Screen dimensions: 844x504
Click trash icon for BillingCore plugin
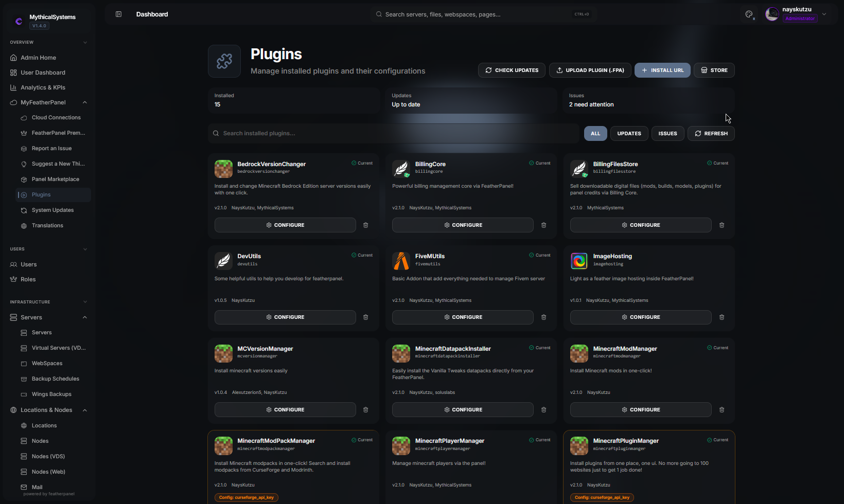pyautogui.click(x=543, y=225)
